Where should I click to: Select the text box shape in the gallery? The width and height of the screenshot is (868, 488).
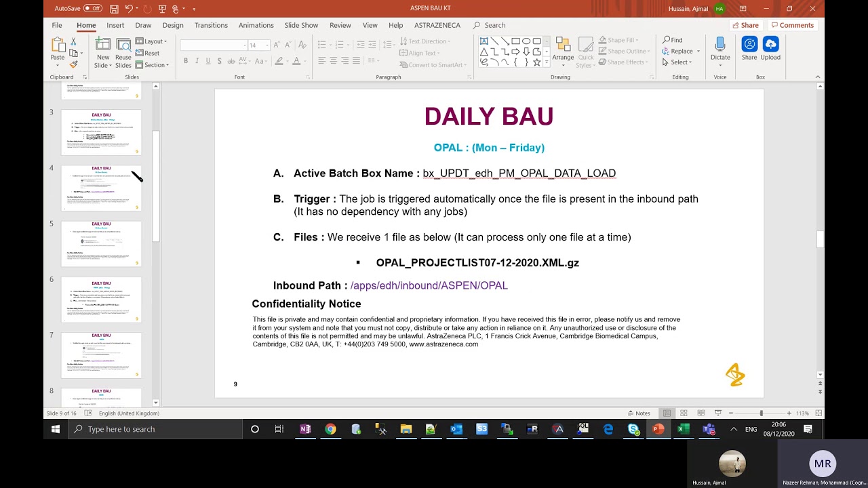coord(484,41)
